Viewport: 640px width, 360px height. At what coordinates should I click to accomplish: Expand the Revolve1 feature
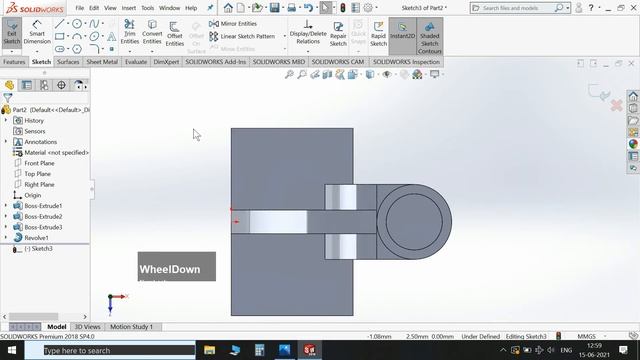tap(6, 238)
